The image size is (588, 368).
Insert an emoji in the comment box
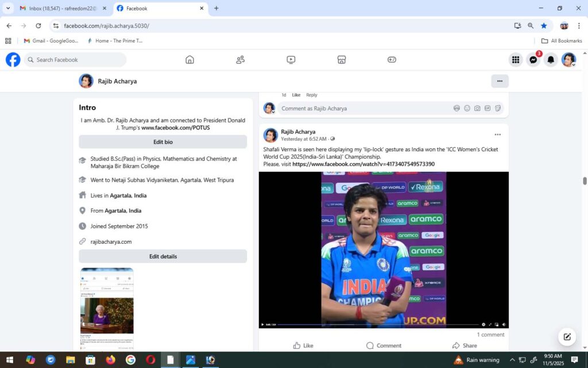coord(467,108)
